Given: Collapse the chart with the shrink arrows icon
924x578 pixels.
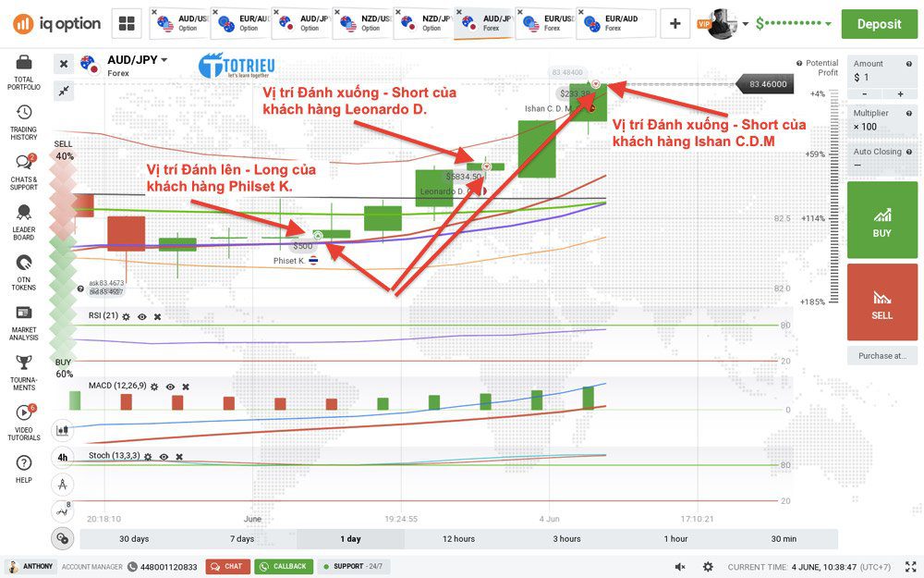Looking at the screenshot, I should tap(64, 91).
